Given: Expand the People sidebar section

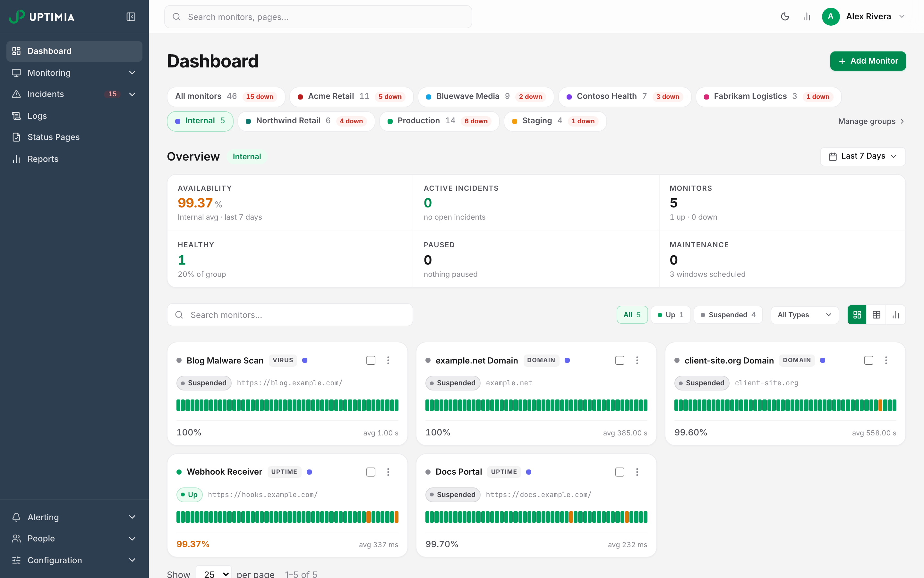Looking at the screenshot, I should pyautogui.click(x=74, y=538).
